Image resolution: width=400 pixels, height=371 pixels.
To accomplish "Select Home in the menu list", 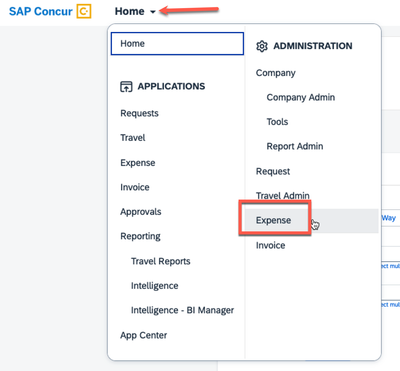I will tap(177, 43).
